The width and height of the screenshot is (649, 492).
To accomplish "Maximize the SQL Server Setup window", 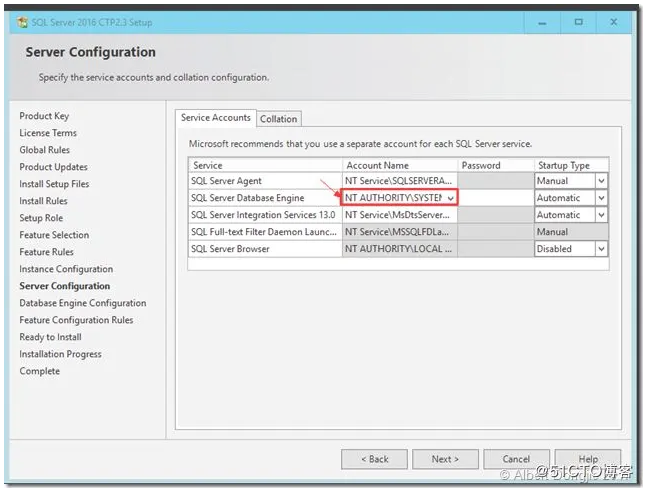I will point(579,22).
